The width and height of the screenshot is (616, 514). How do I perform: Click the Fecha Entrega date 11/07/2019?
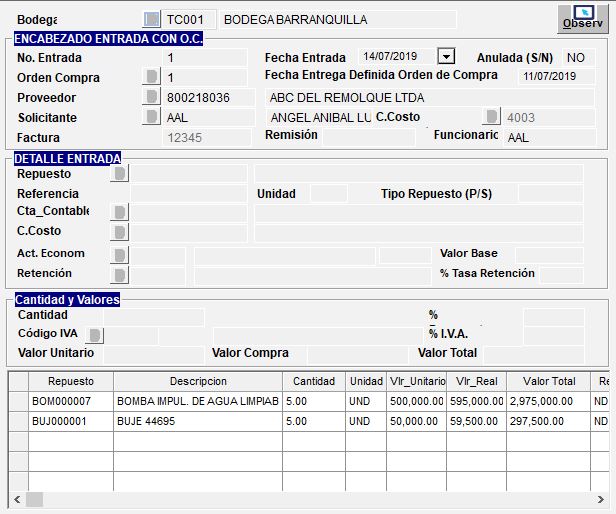(556, 76)
